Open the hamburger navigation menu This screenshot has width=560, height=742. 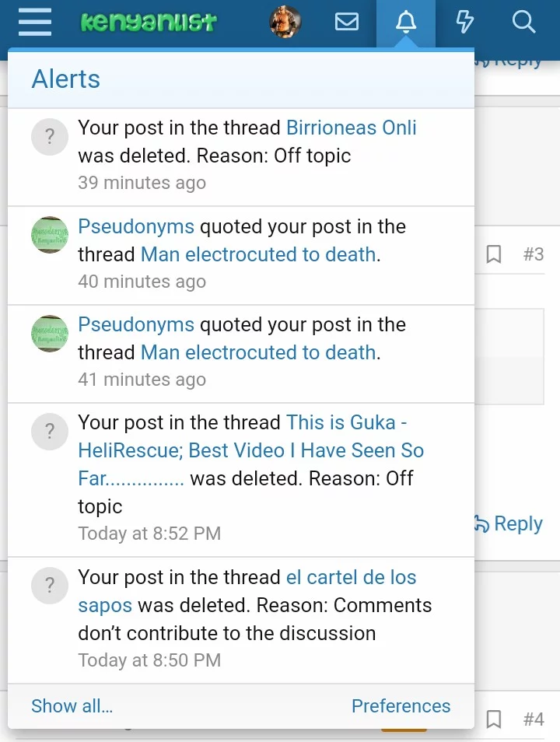pos(34,23)
